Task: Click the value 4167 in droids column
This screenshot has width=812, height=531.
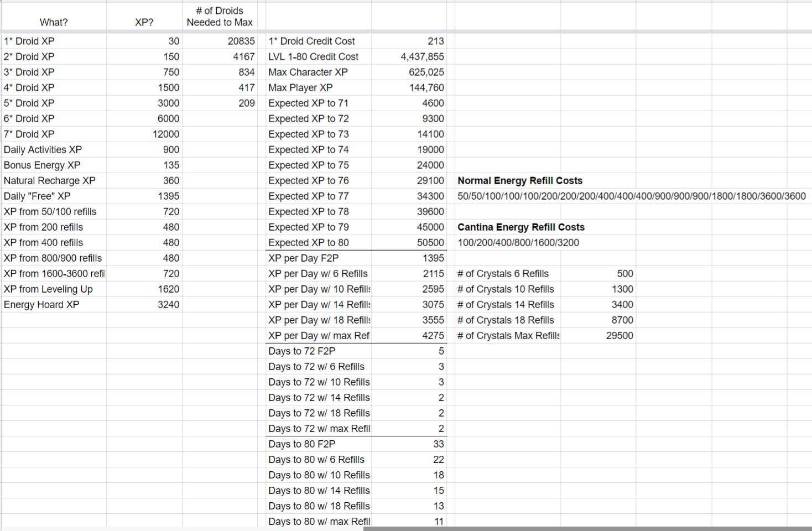Action: point(220,56)
